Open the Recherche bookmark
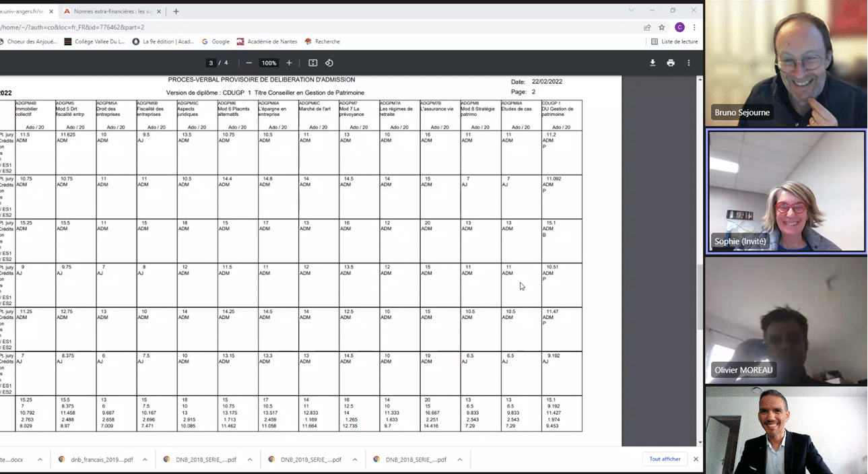Viewport: 868px width, 474px height. (322, 41)
